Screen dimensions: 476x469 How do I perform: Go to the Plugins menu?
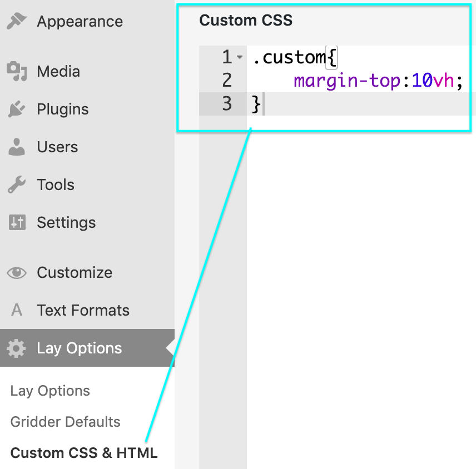(62, 109)
